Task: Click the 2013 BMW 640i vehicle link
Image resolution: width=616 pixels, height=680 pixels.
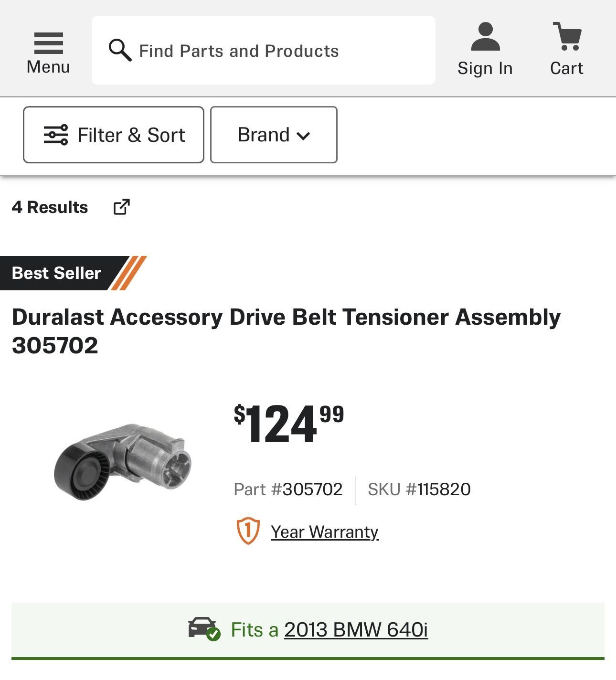Action: [x=356, y=629]
